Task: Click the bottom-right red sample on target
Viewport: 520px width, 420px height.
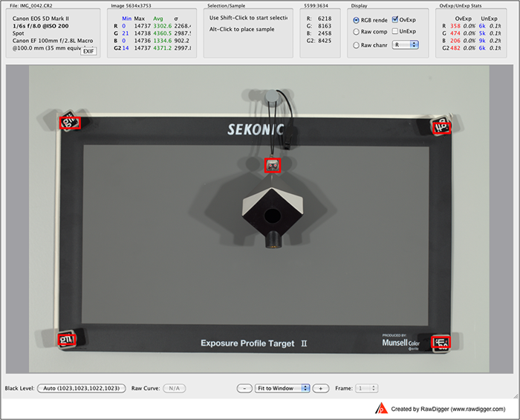Action: [441, 342]
